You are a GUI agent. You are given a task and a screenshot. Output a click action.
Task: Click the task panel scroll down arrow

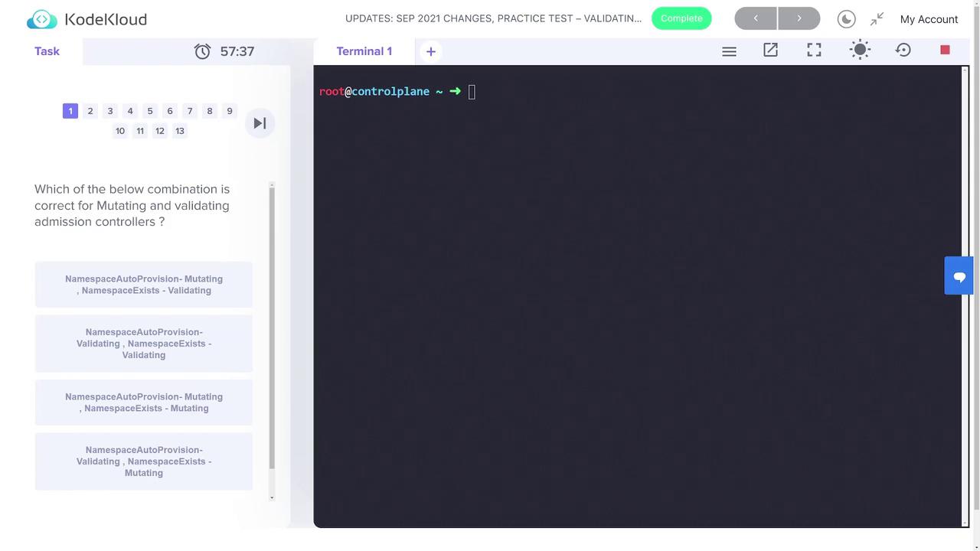coord(272,497)
